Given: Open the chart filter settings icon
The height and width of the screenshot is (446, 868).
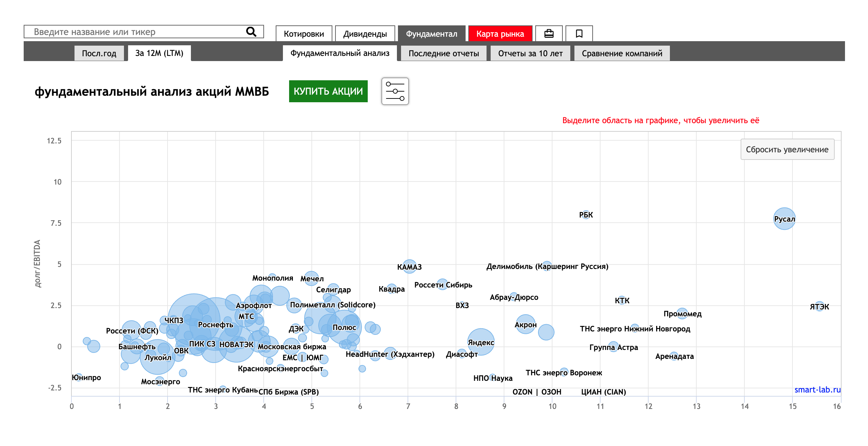Looking at the screenshot, I should pyautogui.click(x=395, y=91).
